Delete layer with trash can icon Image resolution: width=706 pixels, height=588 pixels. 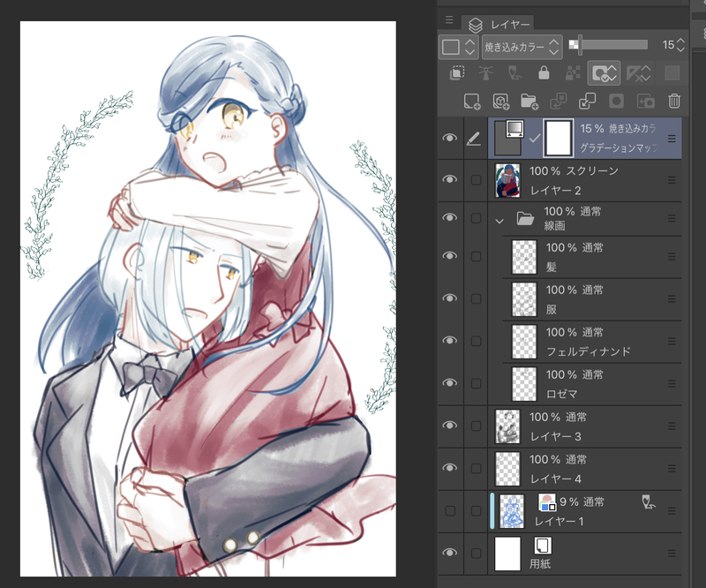click(674, 102)
